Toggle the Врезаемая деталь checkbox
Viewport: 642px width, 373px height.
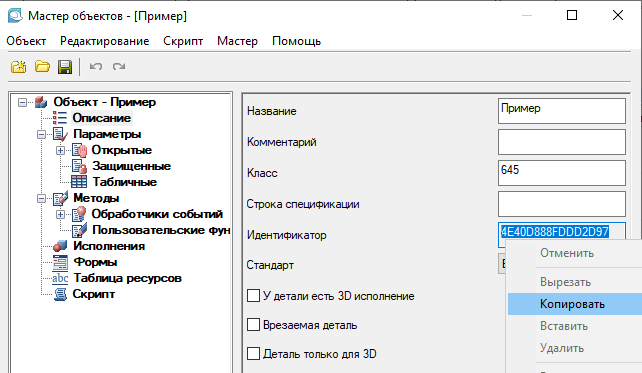(253, 325)
